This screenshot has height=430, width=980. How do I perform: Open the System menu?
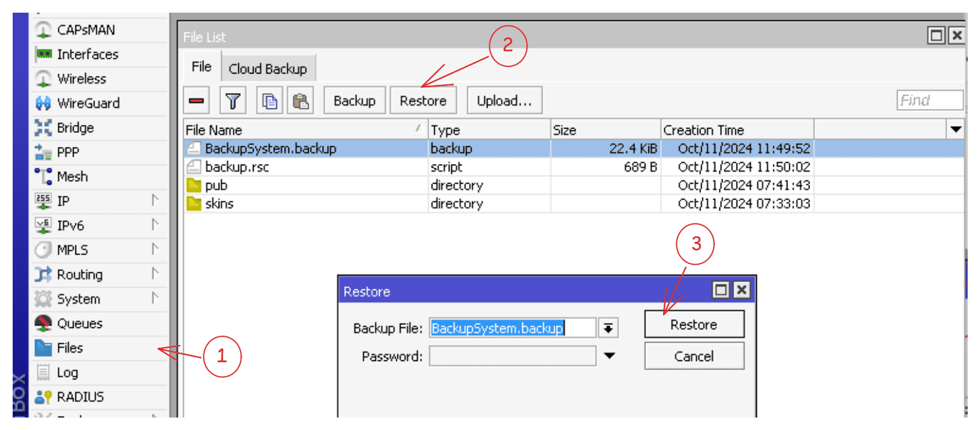[78, 299]
